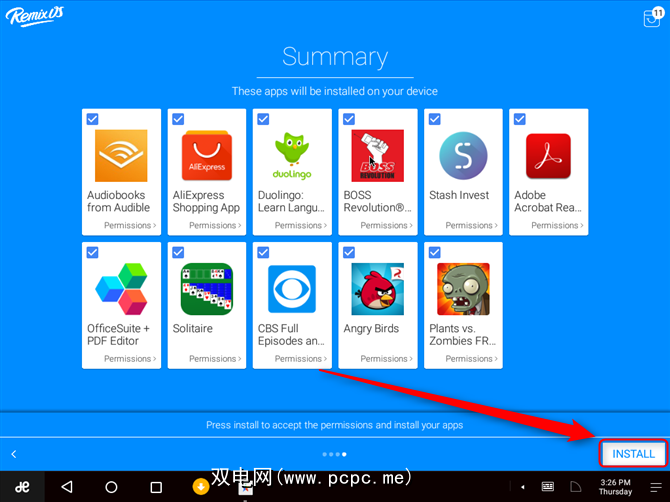670x502 pixels.
Task: Expand system tray with small left arrow
Action: click(523, 487)
